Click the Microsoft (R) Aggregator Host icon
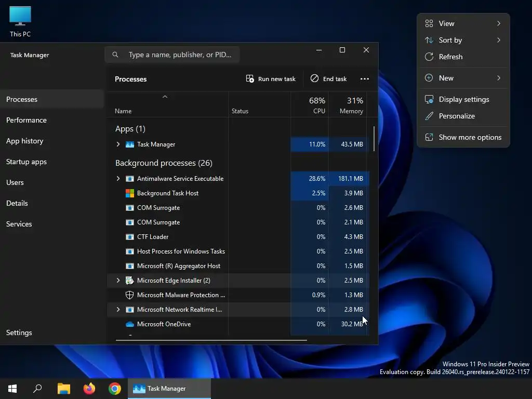532x399 pixels. [x=129, y=266]
